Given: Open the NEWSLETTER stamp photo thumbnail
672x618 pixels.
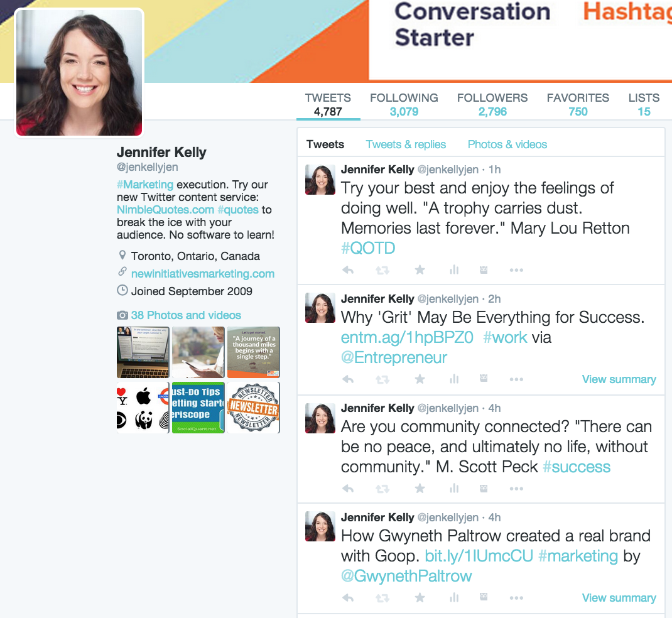Looking at the screenshot, I should pyautogui.click(x=254, y=408).
